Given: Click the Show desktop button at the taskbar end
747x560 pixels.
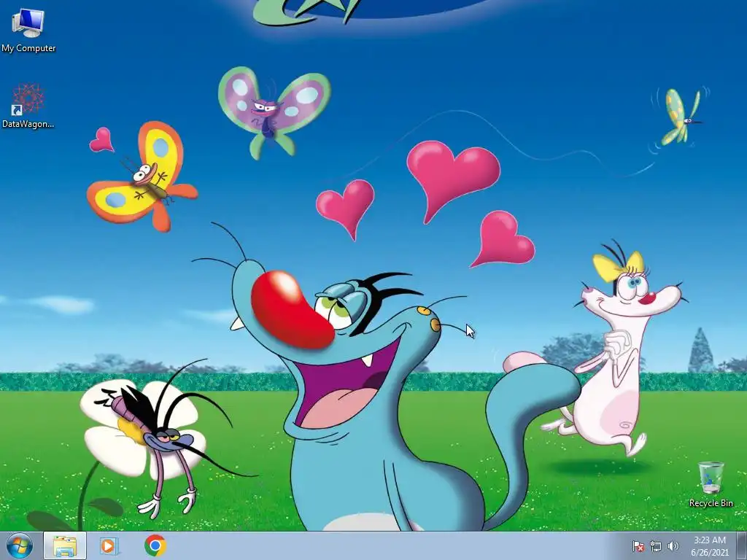Looking at the screenshot, I should [741, 545].
